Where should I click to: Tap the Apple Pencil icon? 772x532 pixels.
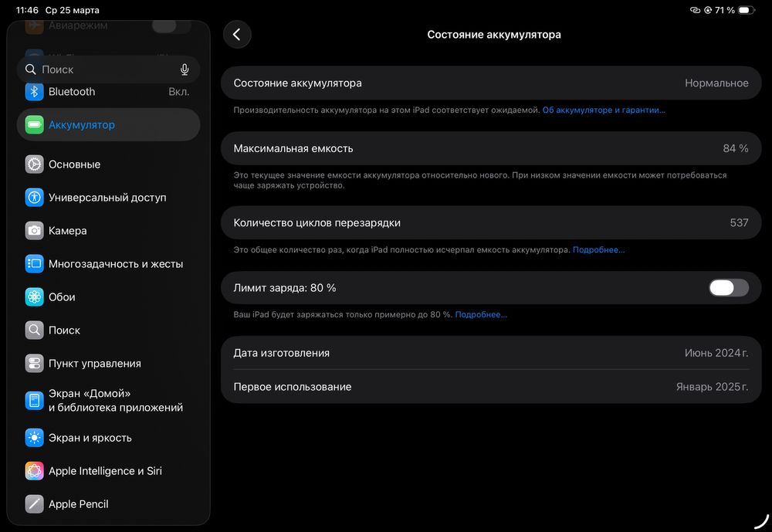point(34,504)
